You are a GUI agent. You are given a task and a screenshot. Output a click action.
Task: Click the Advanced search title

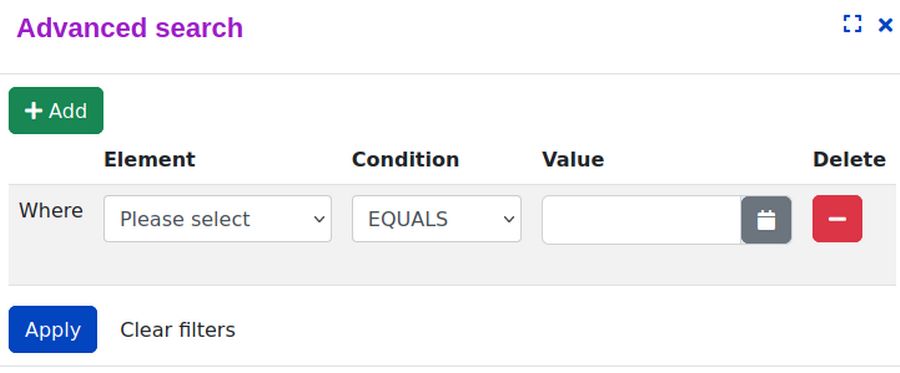click(x=130, y=28)
